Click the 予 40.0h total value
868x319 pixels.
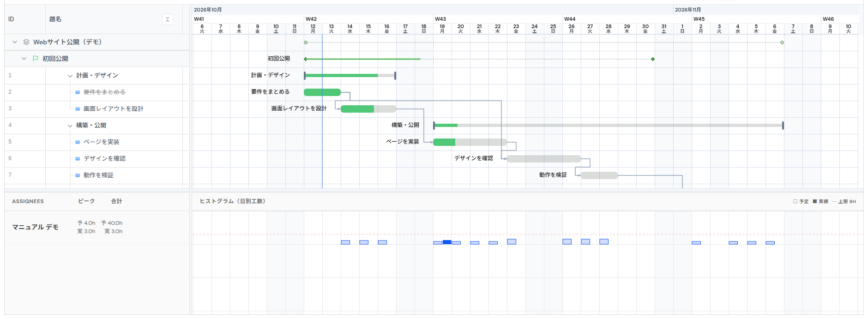(112, 223)
